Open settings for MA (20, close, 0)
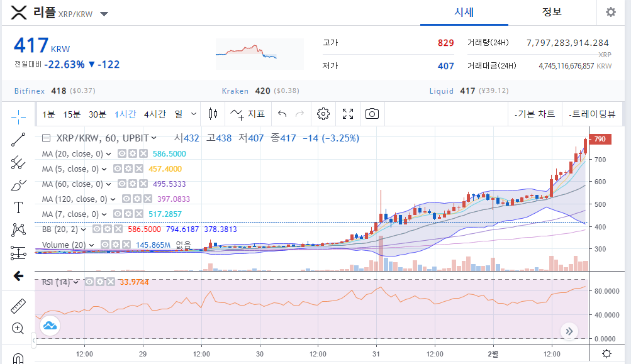This screenshot has height=364, width=631. 132,153
